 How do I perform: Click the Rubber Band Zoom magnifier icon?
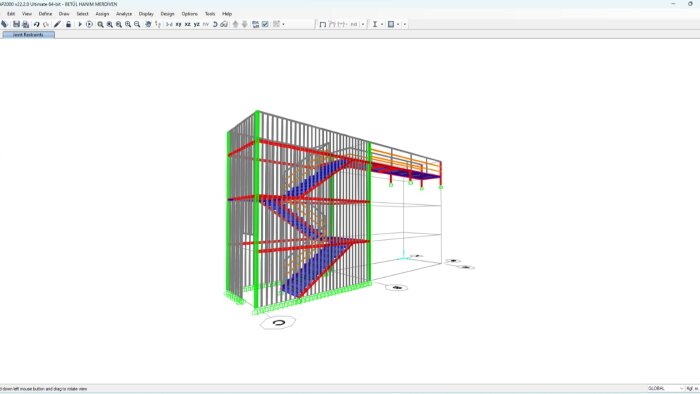pos(100,25)
